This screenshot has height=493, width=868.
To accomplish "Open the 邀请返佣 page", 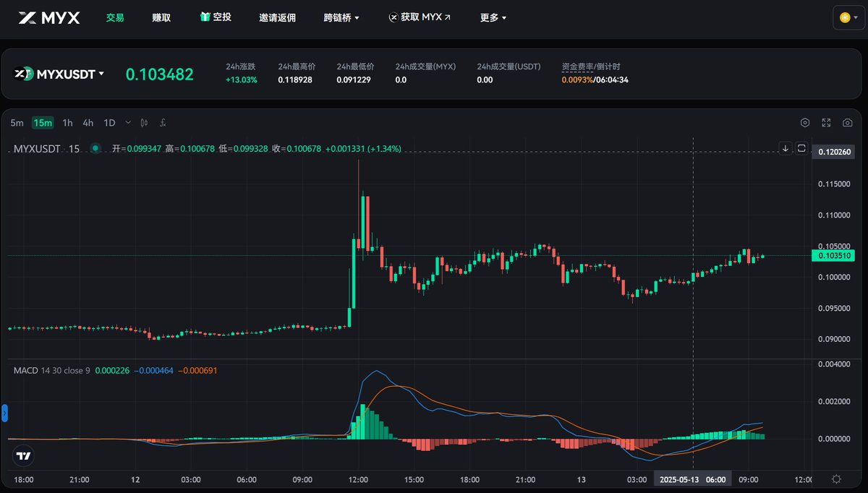I will 277,17.
